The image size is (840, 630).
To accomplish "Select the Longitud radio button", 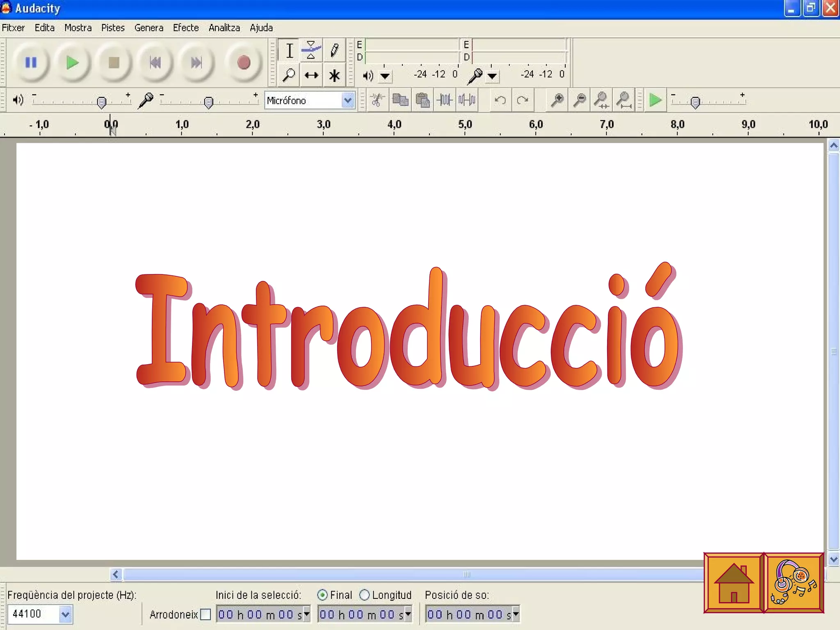I will pyautogui.click(x=364, y=595).
